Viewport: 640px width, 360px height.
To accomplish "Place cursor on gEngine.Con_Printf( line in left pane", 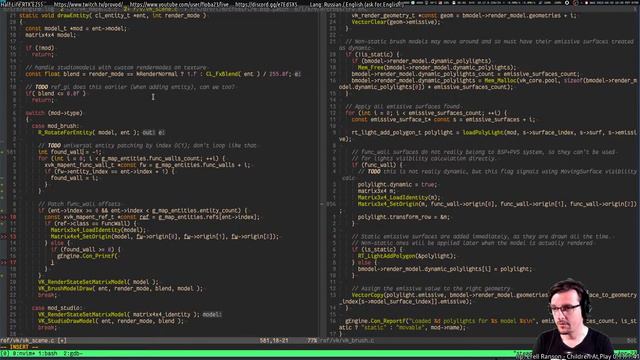I will tap(87, 256).
